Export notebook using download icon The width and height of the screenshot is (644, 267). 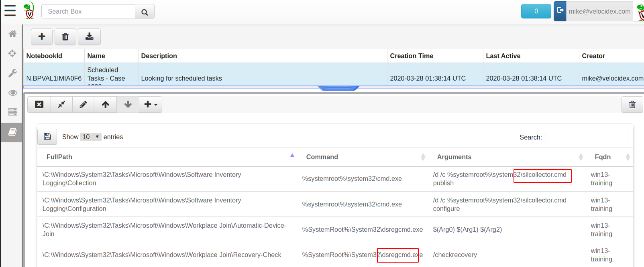coord(89,36)
